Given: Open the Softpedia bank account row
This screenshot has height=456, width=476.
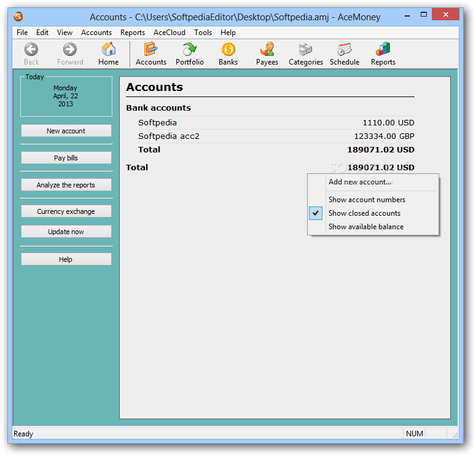Looking at the screenshot, I should 276,123.
